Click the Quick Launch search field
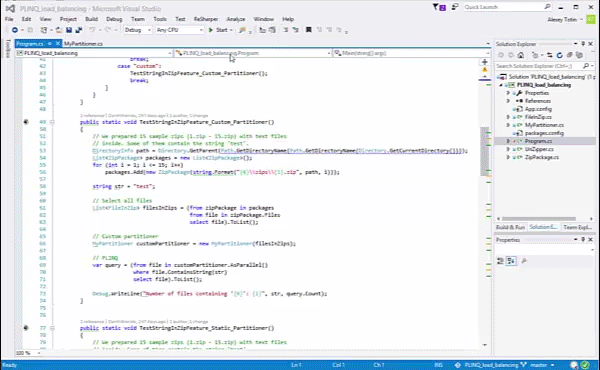The image size is (600, 370). click(x=507, y=7)
